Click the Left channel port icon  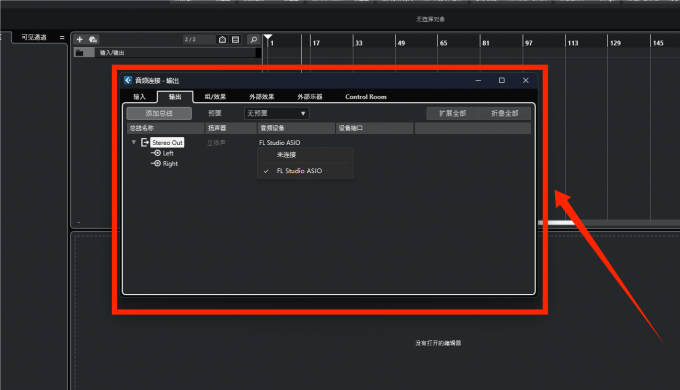[x=156, y=153]
